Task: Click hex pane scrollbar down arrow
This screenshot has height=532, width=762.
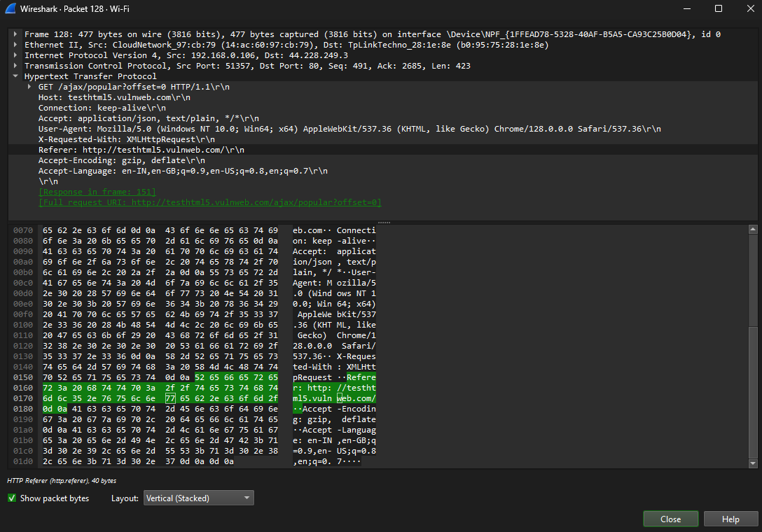Action: (x=753, y=463)
